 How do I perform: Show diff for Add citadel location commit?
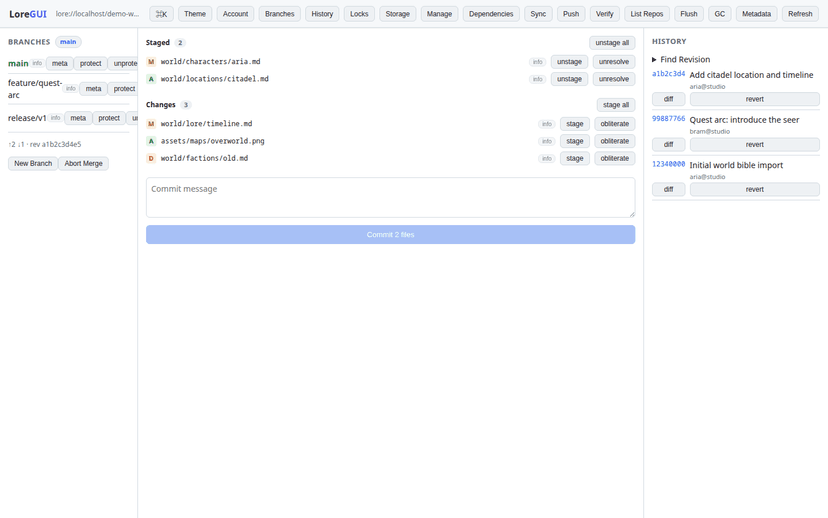(x=669, y=99)
